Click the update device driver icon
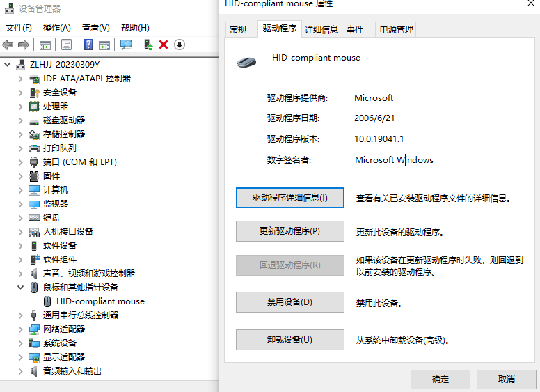540x392 pixels. [148, 45]
